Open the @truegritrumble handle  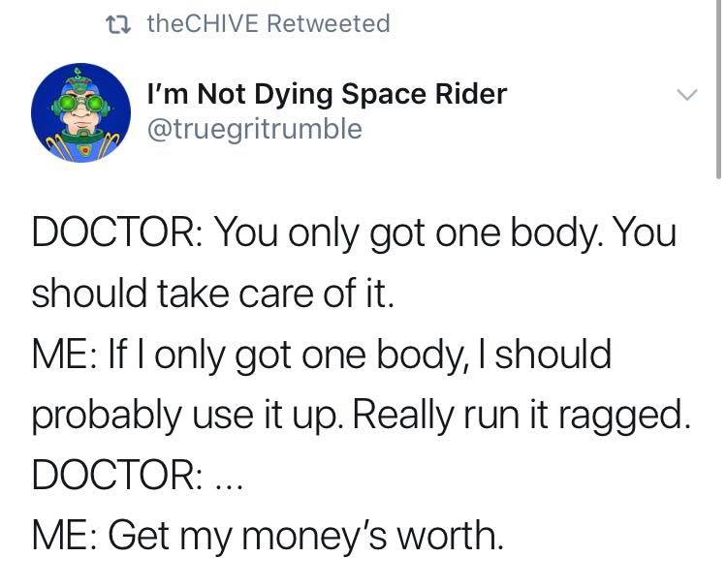[x=255, y=129]
